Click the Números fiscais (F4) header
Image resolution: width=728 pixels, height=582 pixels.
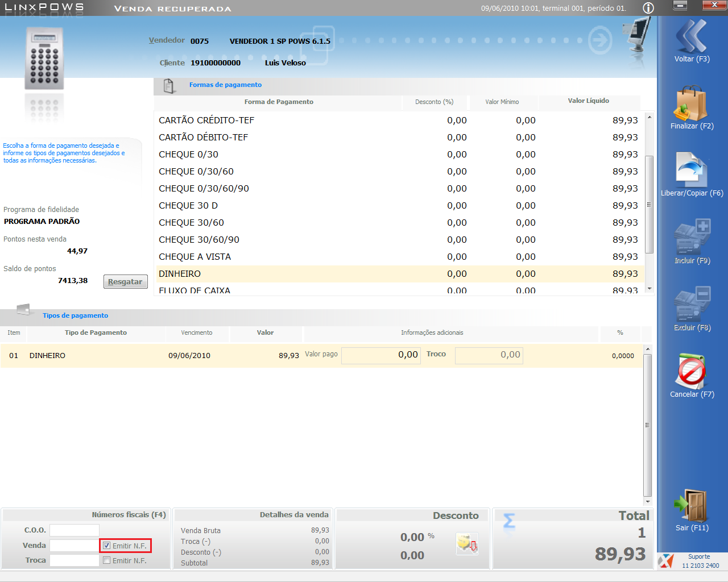[x=129, y=515]
